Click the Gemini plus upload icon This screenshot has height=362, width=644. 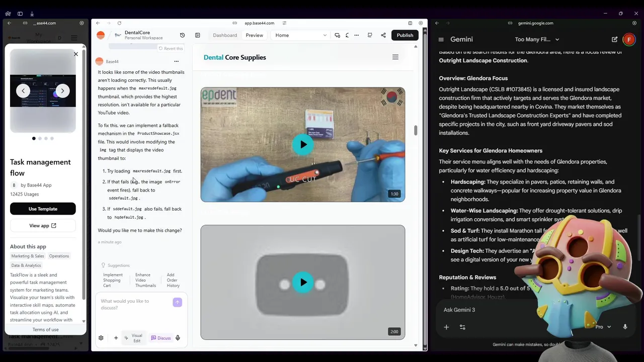tap(446, 327)
